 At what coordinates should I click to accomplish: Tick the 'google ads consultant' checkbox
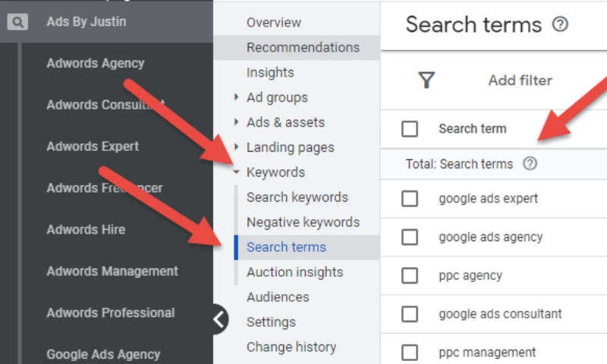(410, 314)
